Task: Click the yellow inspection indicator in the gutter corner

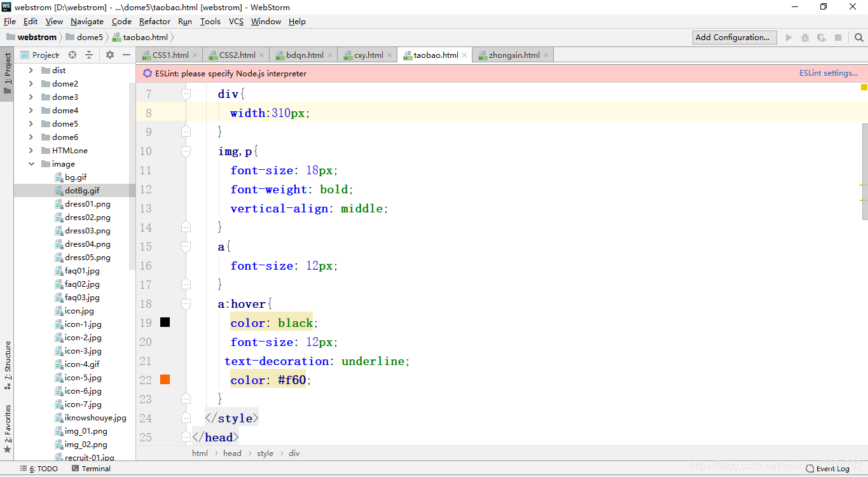Action: coord(864,87)
